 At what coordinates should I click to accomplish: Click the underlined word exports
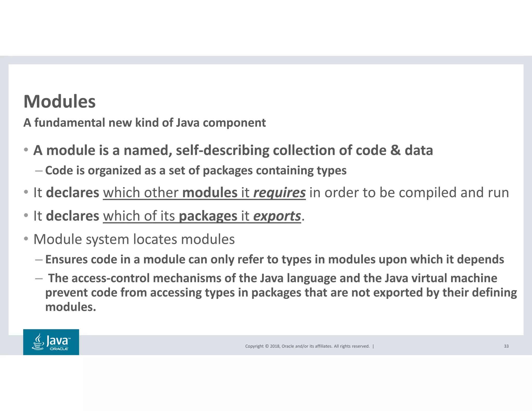(277, 216)
